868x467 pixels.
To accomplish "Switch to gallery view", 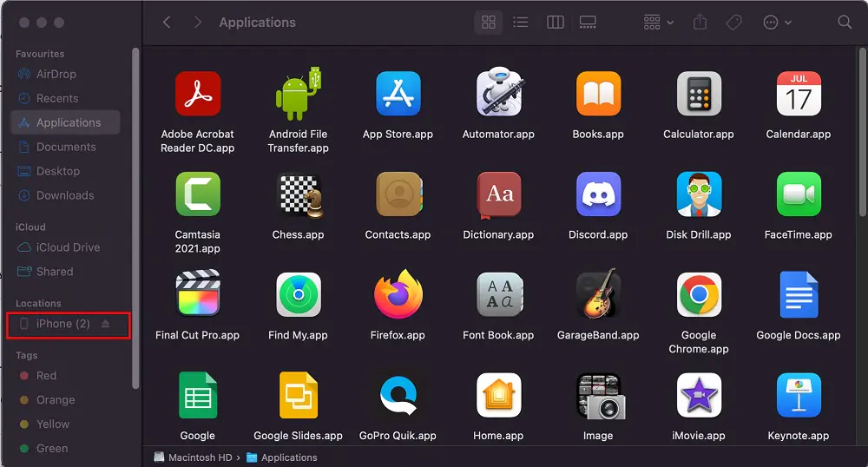I will click(588, 22).
